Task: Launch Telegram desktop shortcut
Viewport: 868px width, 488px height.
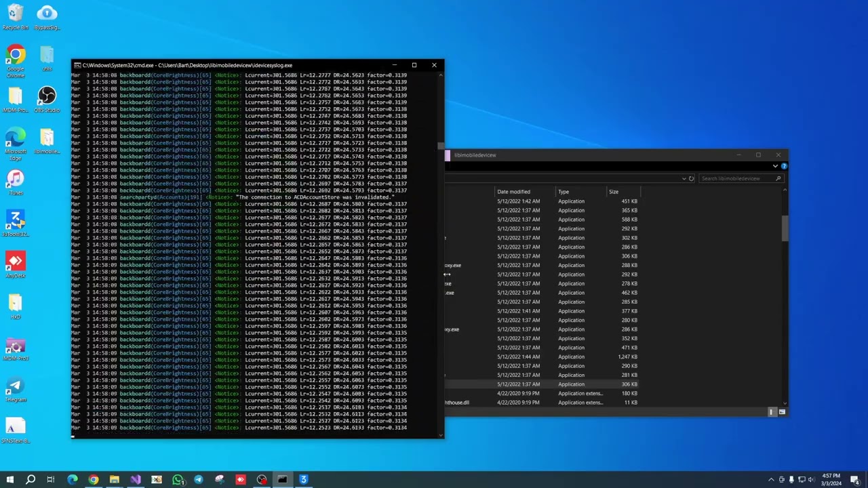Action: 15,389
